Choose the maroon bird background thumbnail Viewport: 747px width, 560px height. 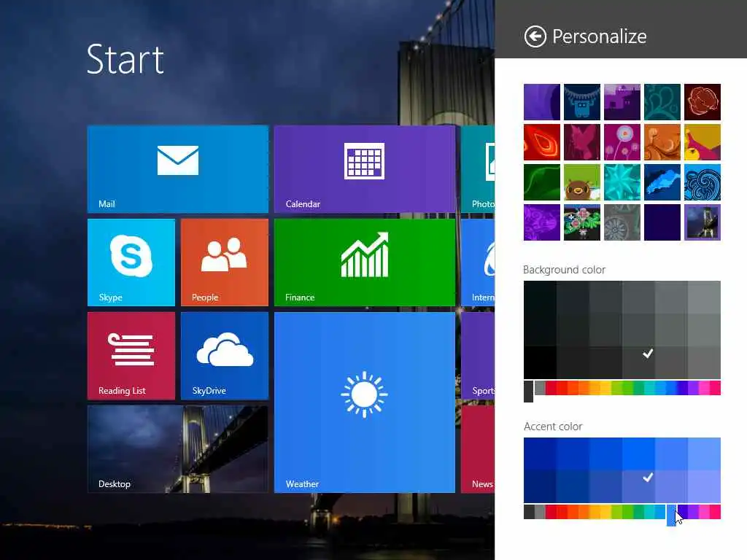[582, 142]
